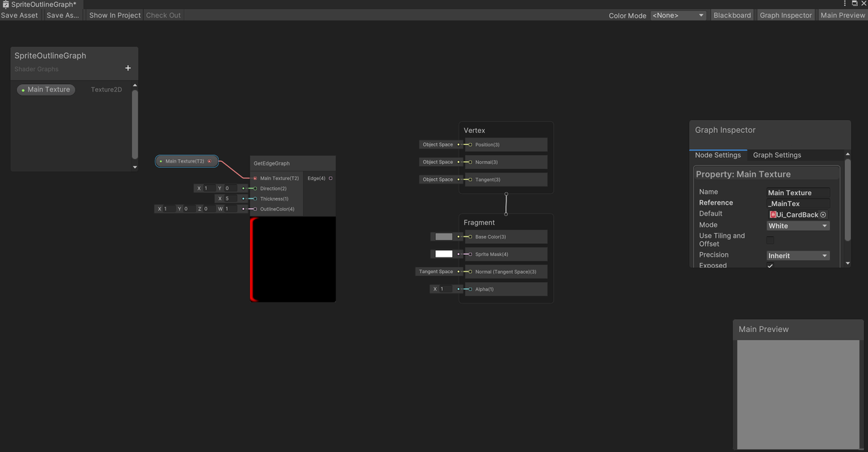Click the plus icon in the Blackboard
Viewport: 868px width, 452px height.
pos(127,68)
